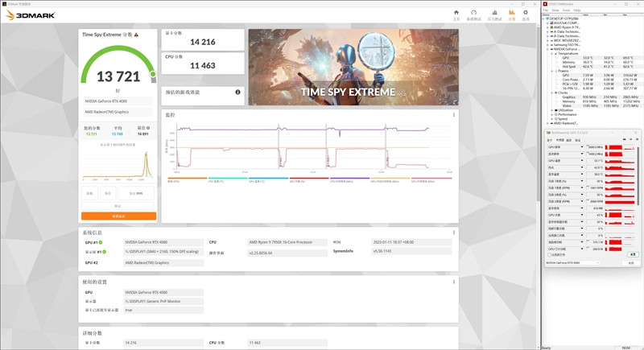Screen dimensions: 644x350
Task: Expand the AMD Ryzen 9 node in HWMonitor
Action: coord(547,27)
